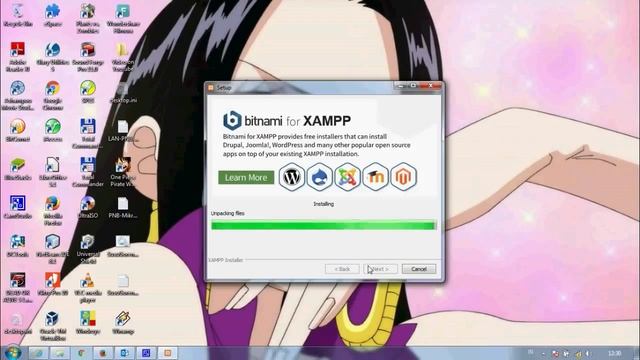640x360 pixels.
Task: Select the NetBeans IDE desktop icon
Action: [53, 249]
